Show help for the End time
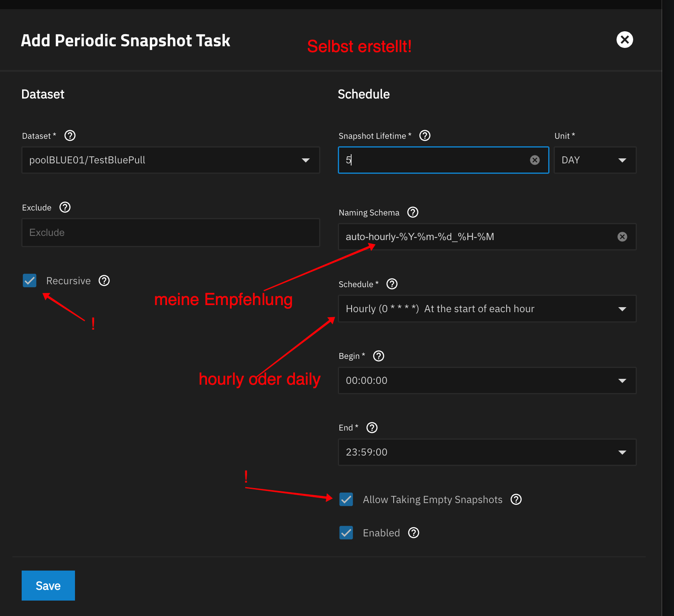674x616 pixels. (372, 428)
